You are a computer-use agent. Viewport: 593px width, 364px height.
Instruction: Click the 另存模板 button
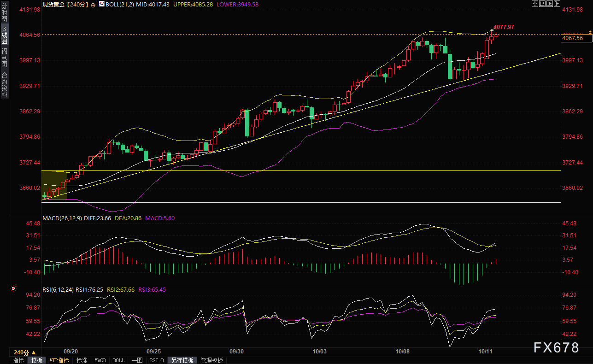click(x=182, y=360)
